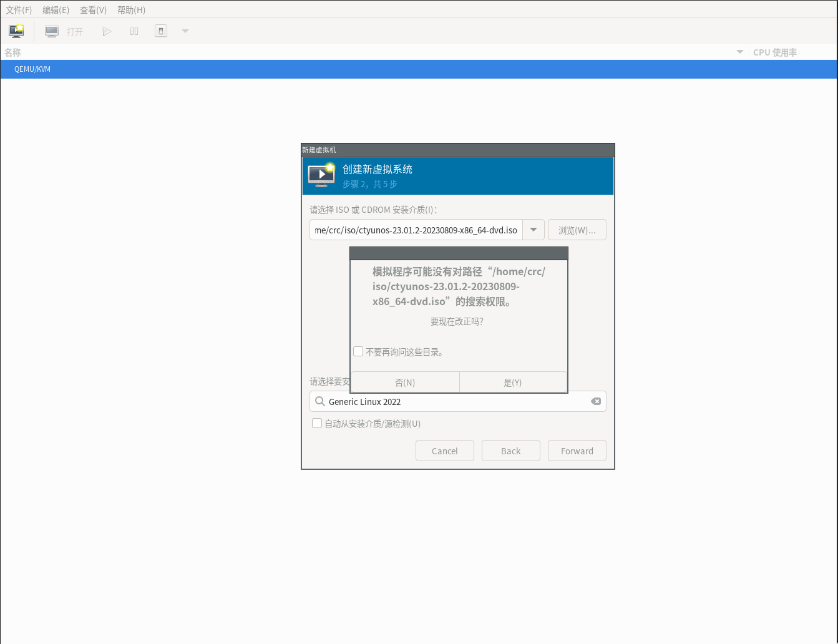The width and height of the screenshot is (838, 644).
Task: Click 是(Y) to fix permissions
Action: (x=513, y=383)
